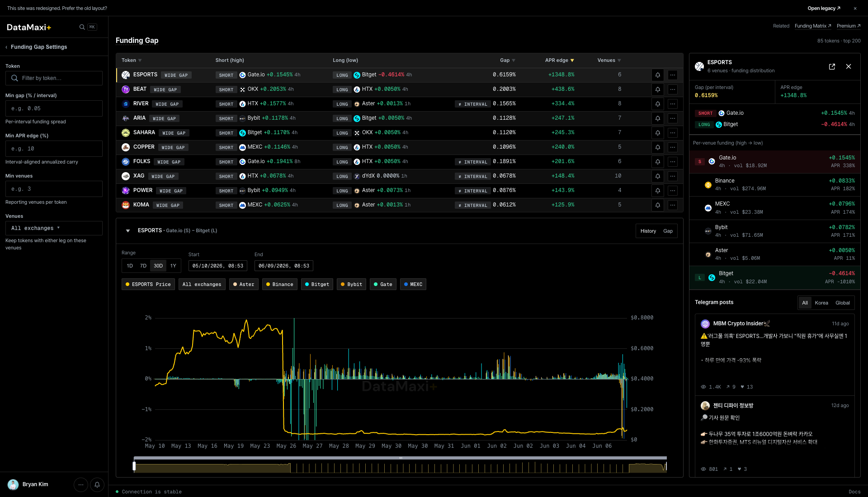
Task: Open the Premium related link
Action: pos(849,26)
